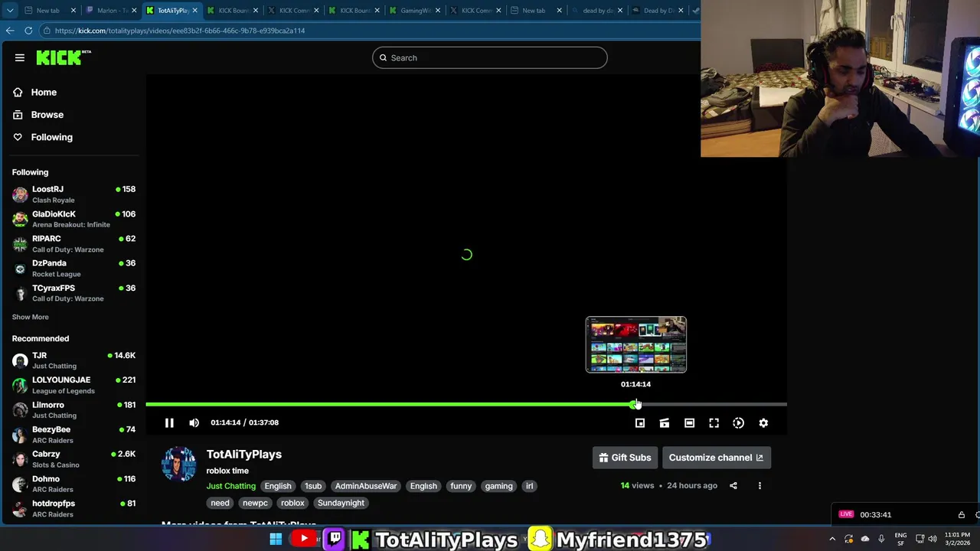Expand the hidden system tray icons chevron
This screenshot has width=980, height=551.
pyautogui.click(x=832, y=539)
